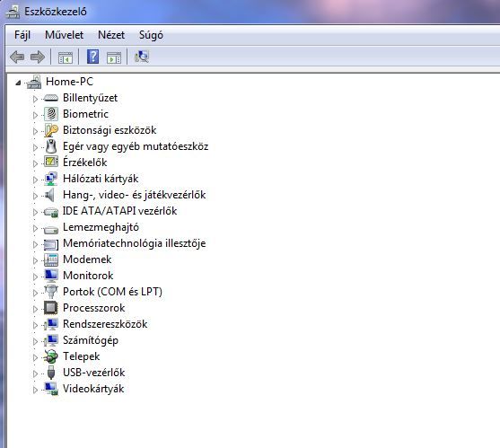This screenshot has height=448, width=500.
Task: Toggle the action pane toolbar icon
Action: tap(114, 57)
